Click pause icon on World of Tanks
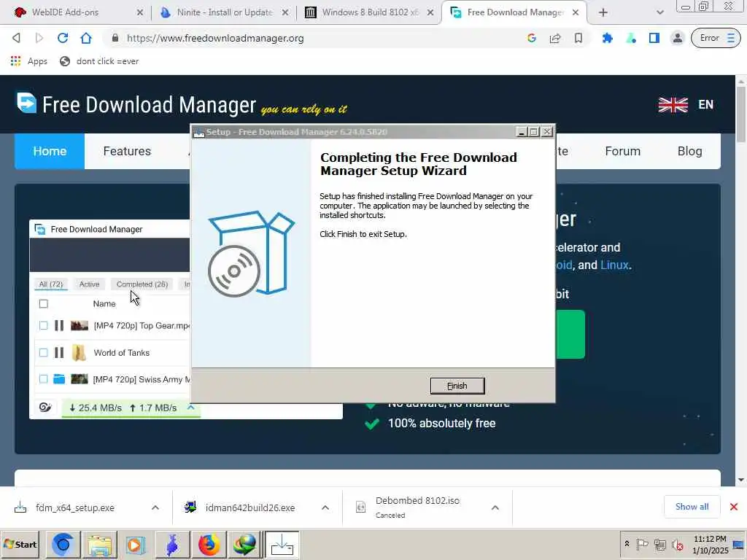Viewport: 747px width, 560px height. pos(59,352)
